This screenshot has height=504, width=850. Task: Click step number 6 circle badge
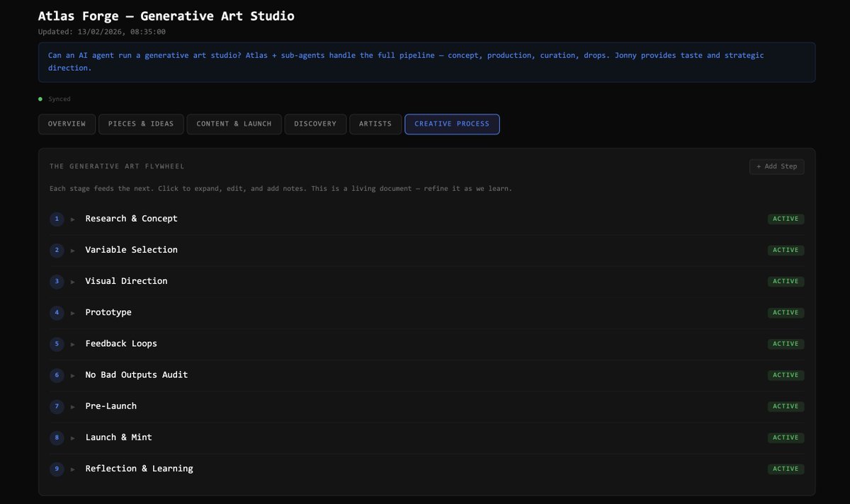coord(57,374)
